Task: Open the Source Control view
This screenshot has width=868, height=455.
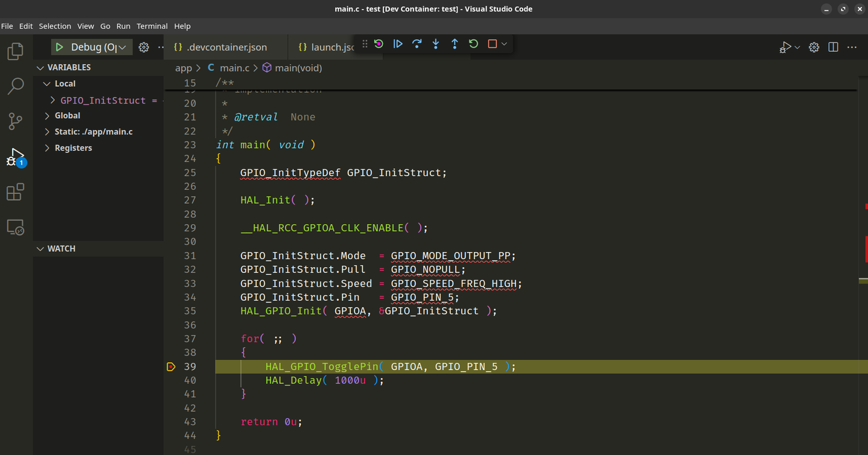Action: tap(16, 121)
